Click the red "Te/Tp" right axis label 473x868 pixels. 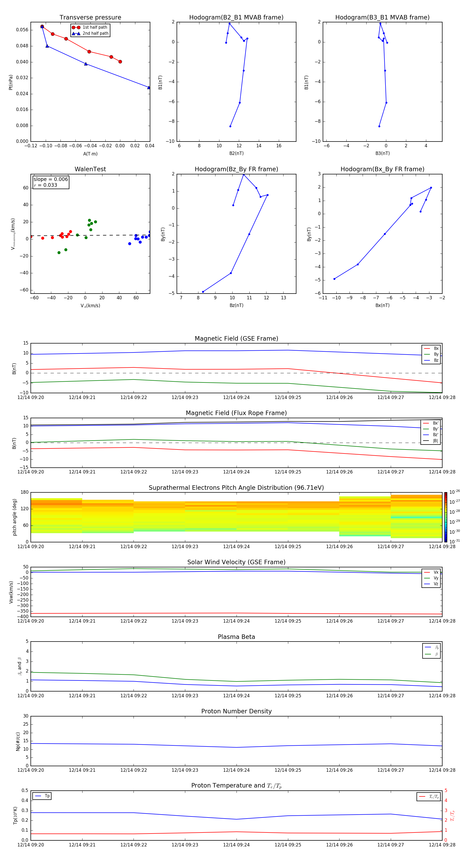click(453, 815)
